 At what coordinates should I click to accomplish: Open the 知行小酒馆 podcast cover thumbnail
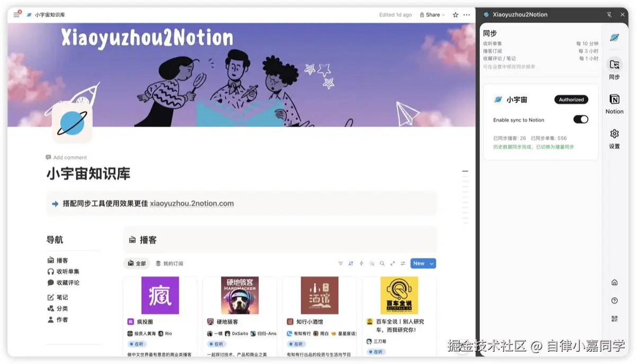[x=320, y=295]
